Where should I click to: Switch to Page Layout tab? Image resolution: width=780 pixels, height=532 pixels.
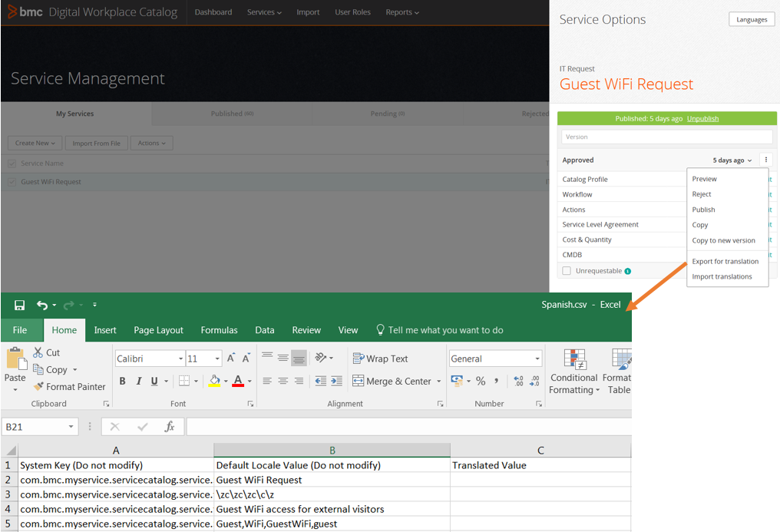[158, 330]
